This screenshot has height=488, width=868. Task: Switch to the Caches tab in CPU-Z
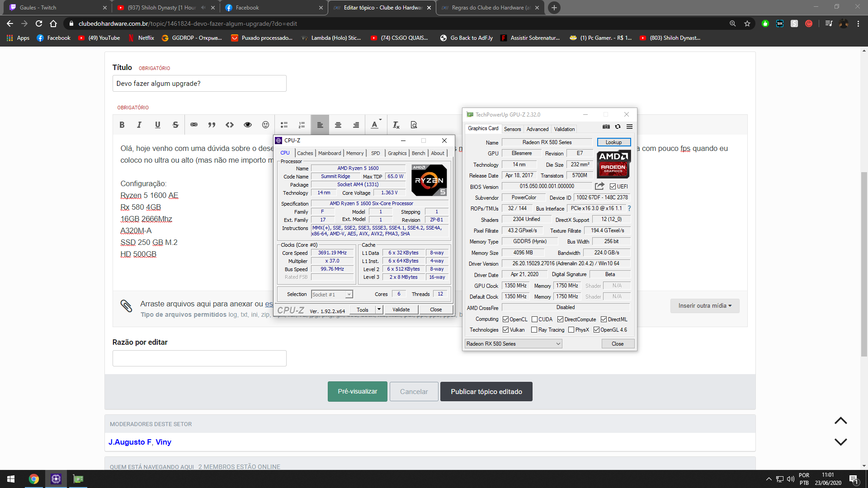click(x=305, y=153)
